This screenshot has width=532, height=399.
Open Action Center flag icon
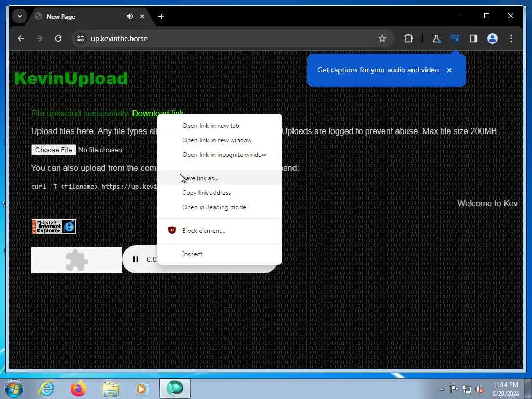[x=454, y=389]
